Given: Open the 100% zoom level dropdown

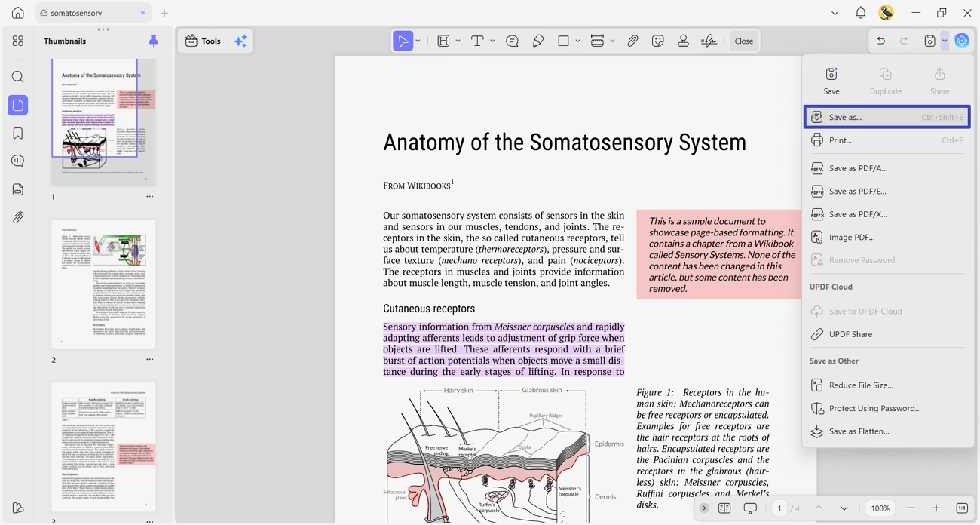Looking at the screenshot, I should [880, 508].
